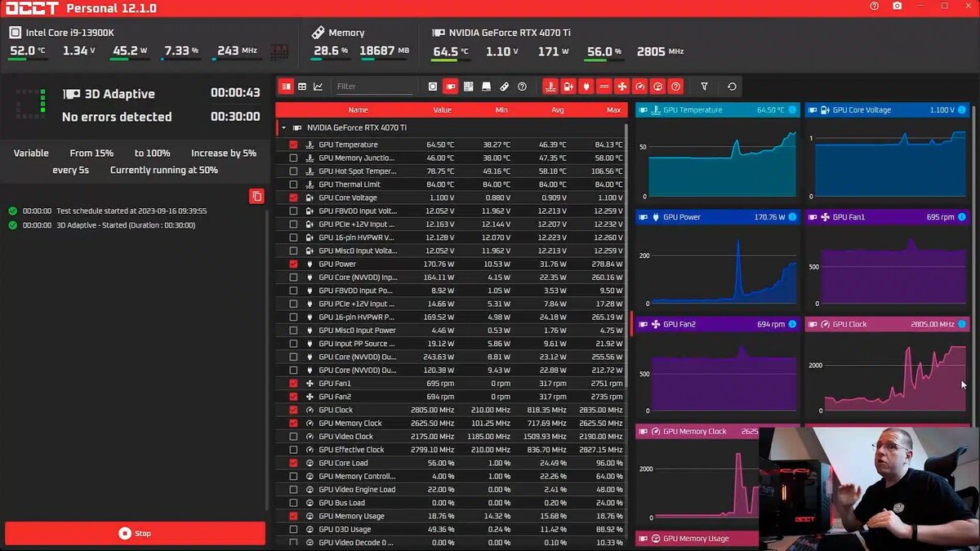Toggle the load usage sensor filter

point(658,87)
